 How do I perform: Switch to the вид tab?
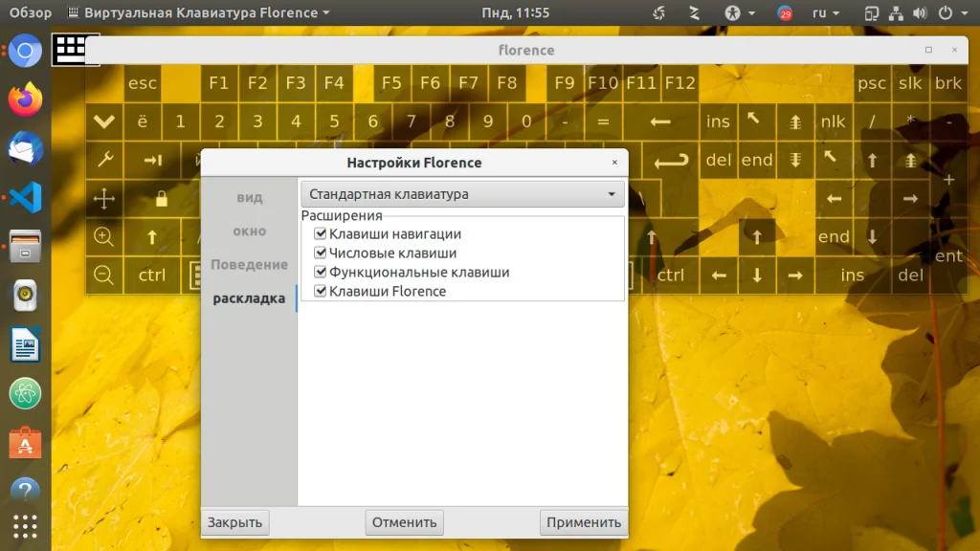(250, 197)
